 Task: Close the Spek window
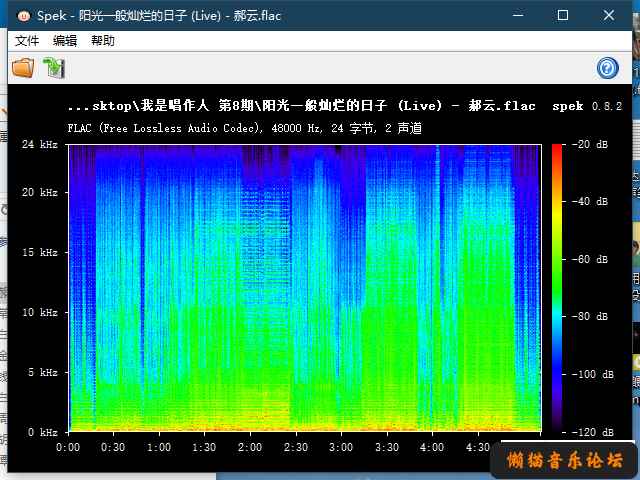(x=609, y=16)
